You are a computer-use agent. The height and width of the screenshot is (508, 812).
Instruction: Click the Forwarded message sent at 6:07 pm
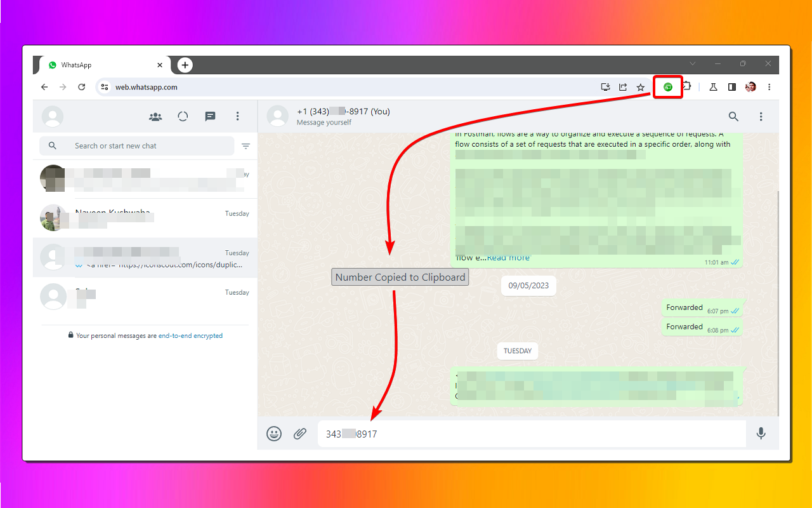click(702, 308)
